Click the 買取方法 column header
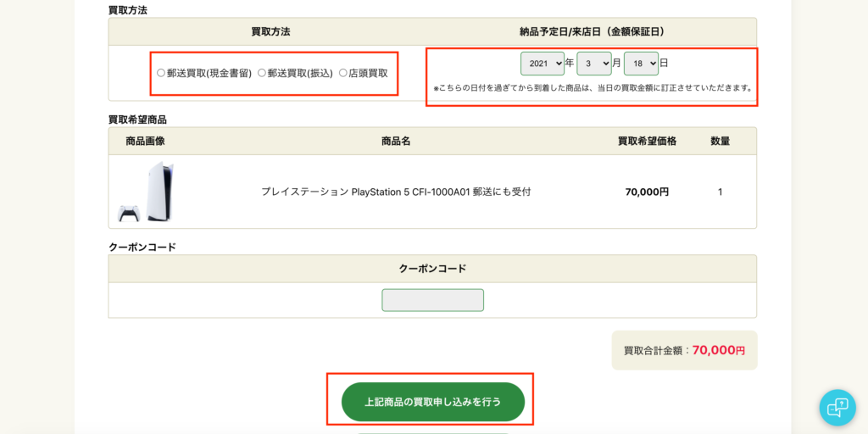The height and width of the screenshot is (434, 868). click(270, 31)
